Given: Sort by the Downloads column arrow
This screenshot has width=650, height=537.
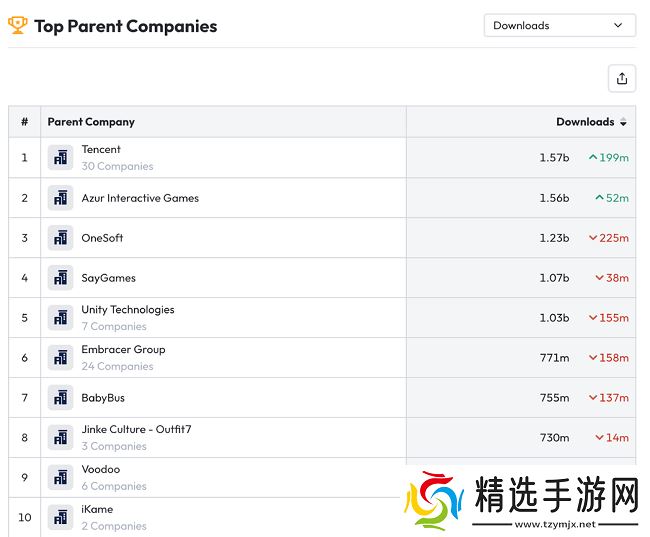Looking at the screenshot, I should tap(623, 122).
